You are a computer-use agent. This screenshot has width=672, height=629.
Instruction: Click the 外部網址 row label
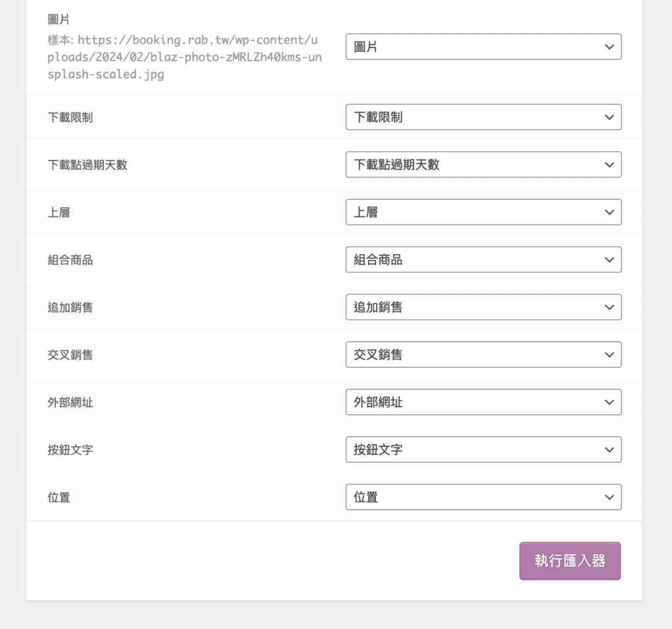coord(70,402)
